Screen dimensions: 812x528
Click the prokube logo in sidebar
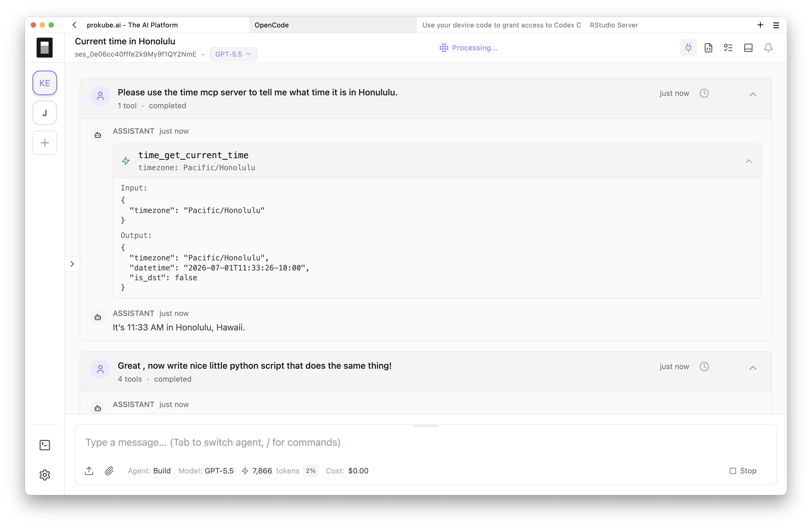coord(45,47)
